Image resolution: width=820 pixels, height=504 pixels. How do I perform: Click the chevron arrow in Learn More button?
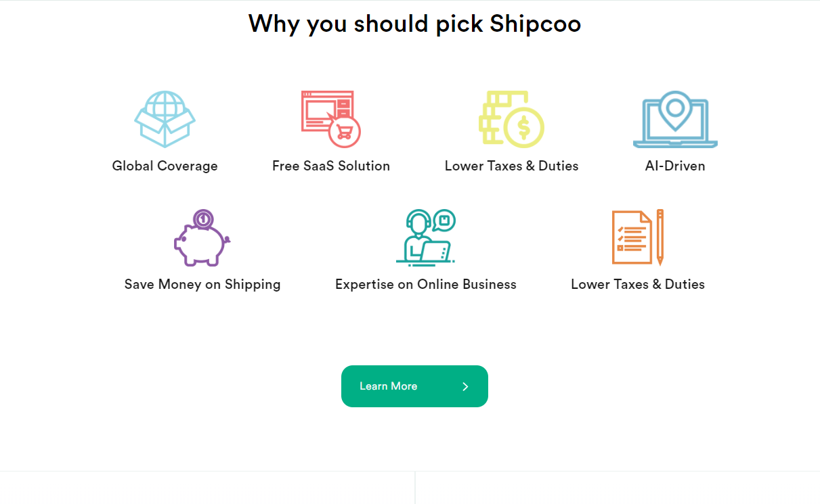click(x=465, y=386)
